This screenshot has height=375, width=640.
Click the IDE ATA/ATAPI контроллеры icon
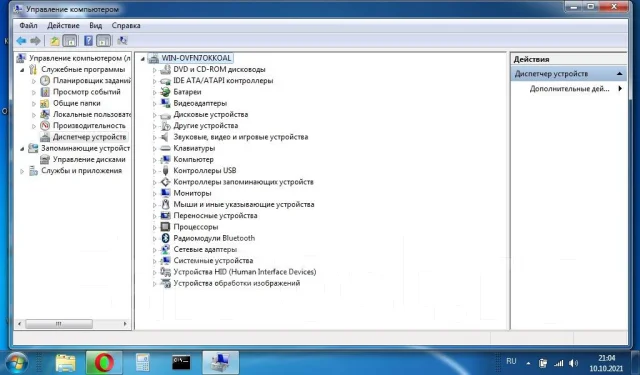click(x=165, y=81)
